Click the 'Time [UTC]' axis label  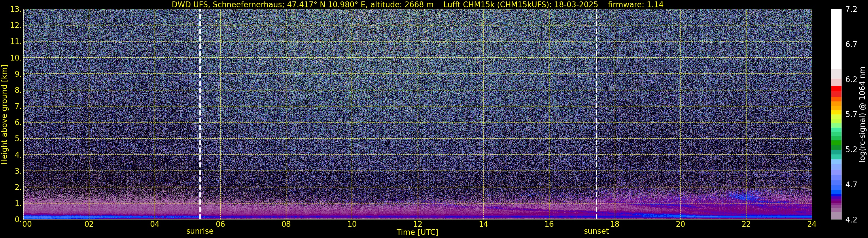(x=417, y=232)
